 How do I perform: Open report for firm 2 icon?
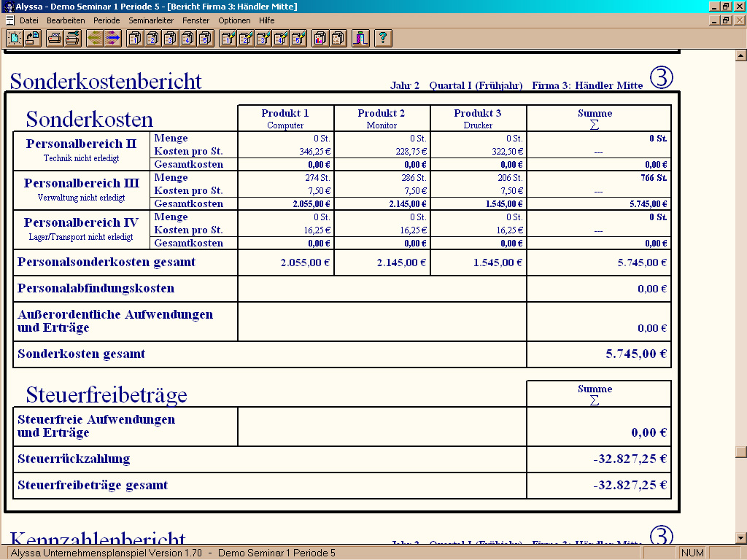point(152,38)
